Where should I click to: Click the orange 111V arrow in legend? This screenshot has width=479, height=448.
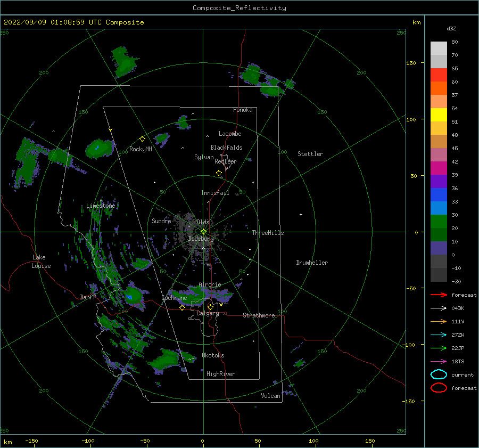pos(439,321)
